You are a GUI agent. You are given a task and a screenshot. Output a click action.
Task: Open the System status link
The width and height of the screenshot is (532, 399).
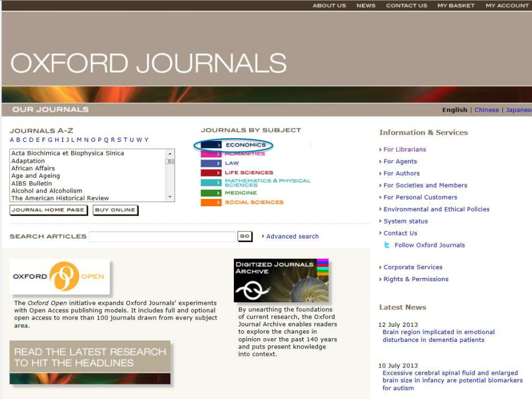405,221
